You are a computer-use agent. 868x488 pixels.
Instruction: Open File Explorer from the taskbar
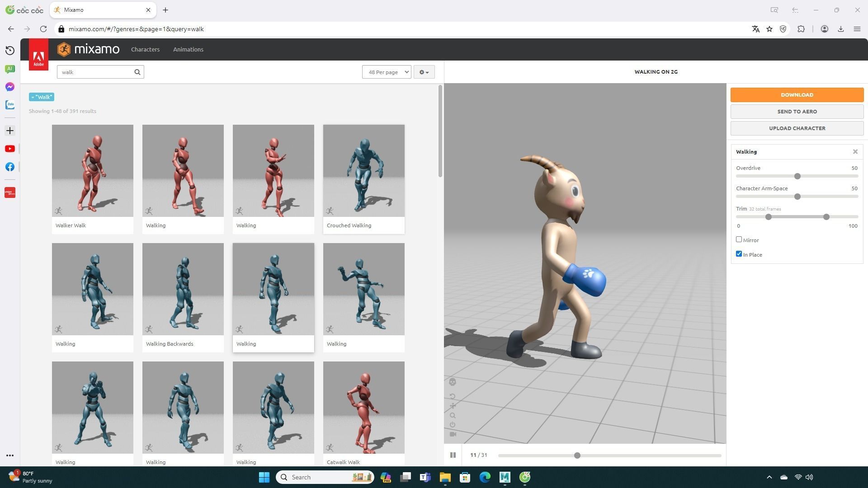click(445, 477)
